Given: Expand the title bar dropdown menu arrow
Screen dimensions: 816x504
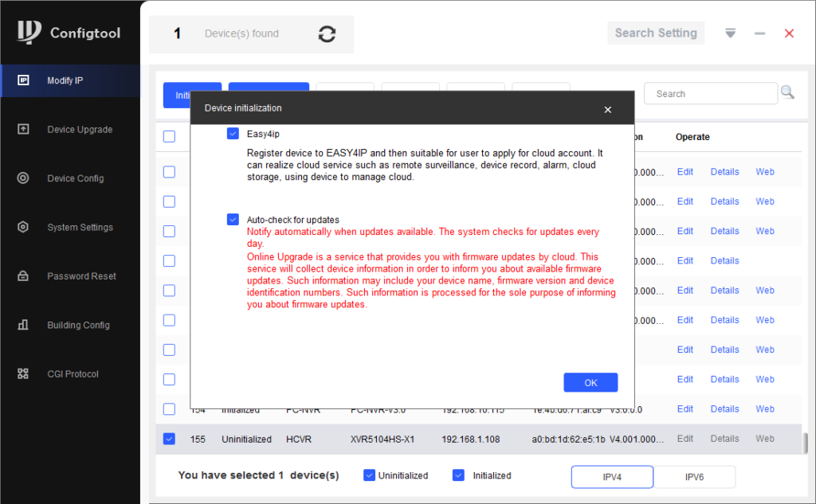Looking at the screenshot, I should tap(730, 33).
